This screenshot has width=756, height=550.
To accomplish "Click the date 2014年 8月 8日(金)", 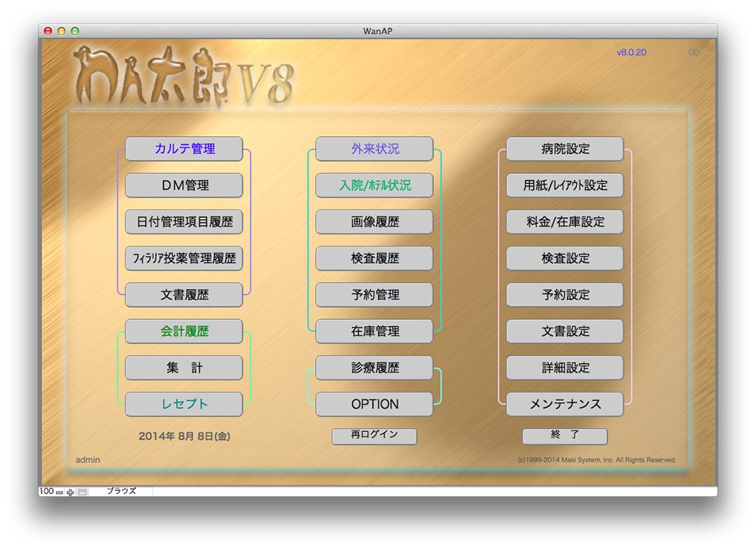I will point(184,436).
